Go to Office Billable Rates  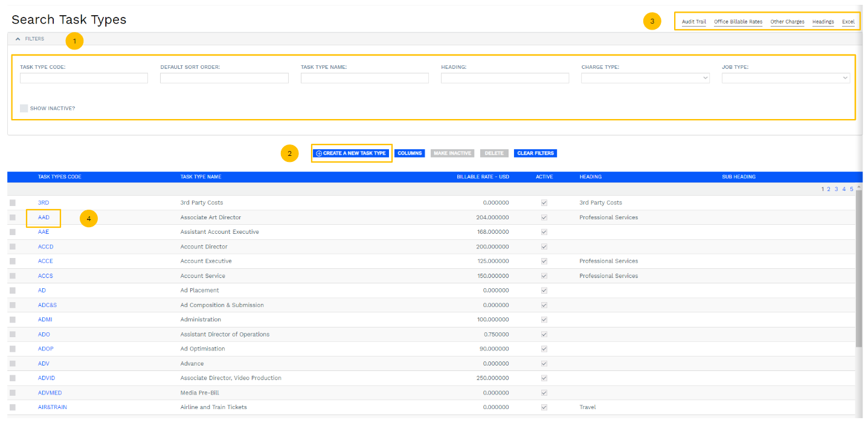[738, 22]
